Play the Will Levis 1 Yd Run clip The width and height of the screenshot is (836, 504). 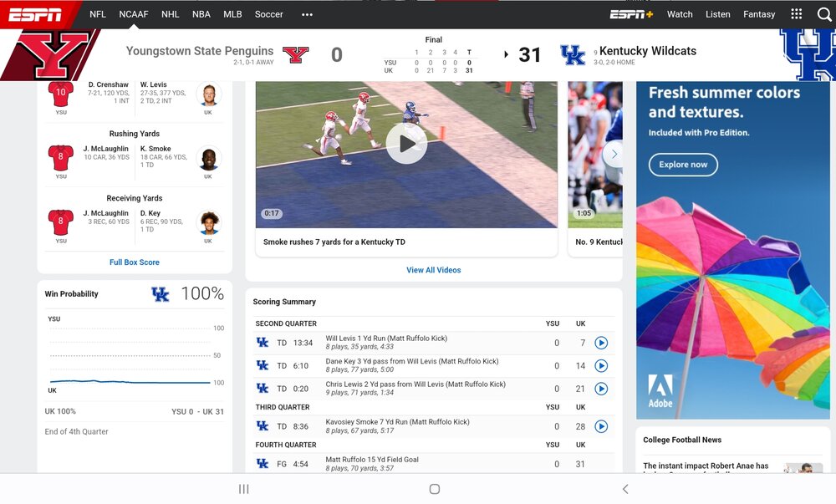[x=601, y=343]
